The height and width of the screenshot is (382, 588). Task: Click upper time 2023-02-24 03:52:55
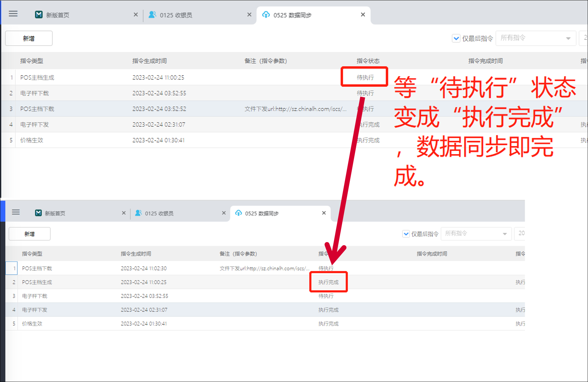(159, 93)
